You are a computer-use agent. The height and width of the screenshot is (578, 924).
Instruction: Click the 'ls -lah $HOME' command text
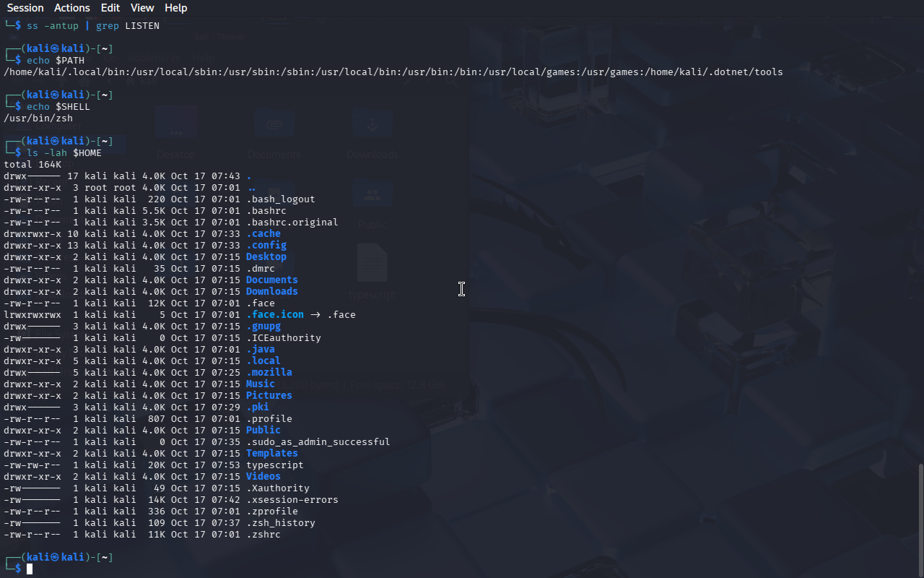pyautogui.click(x=64, y=153)
